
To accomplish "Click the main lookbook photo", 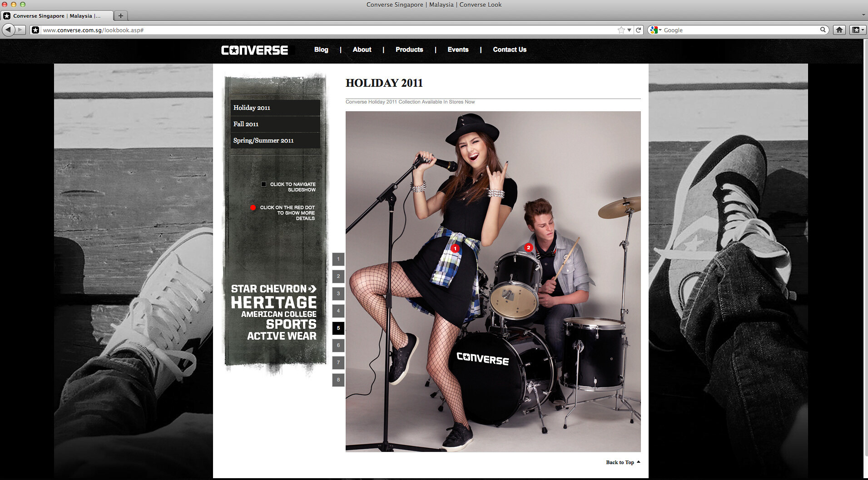I will 493,282.
